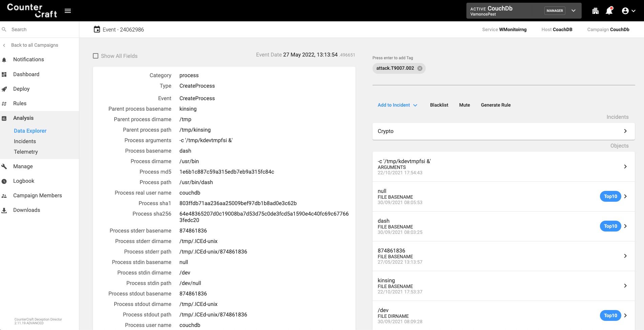
Task: Select Incidents under Analysis
Action: point(25,141)
